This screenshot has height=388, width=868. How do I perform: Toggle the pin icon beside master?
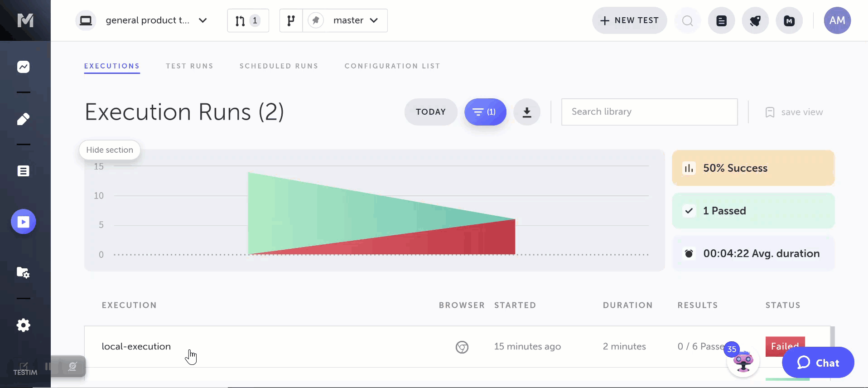tap(316, 20)
